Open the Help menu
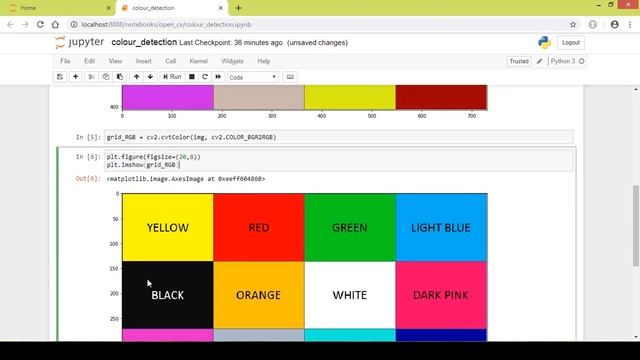 [x=264, y=61]
